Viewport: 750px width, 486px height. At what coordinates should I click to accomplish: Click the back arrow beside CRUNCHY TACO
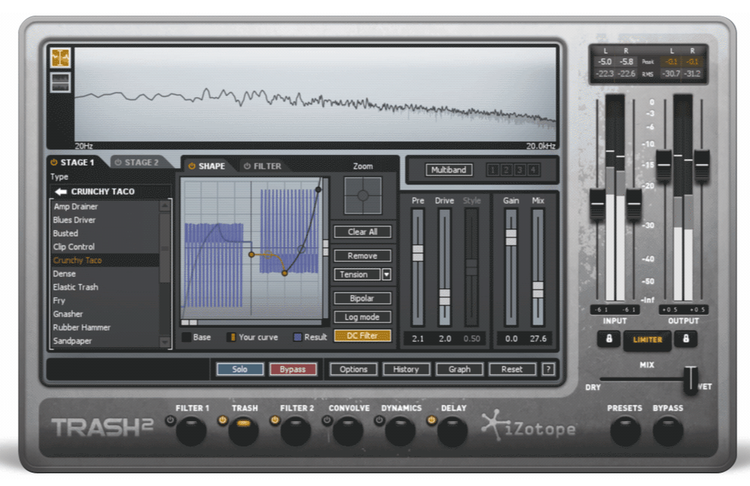59,192
